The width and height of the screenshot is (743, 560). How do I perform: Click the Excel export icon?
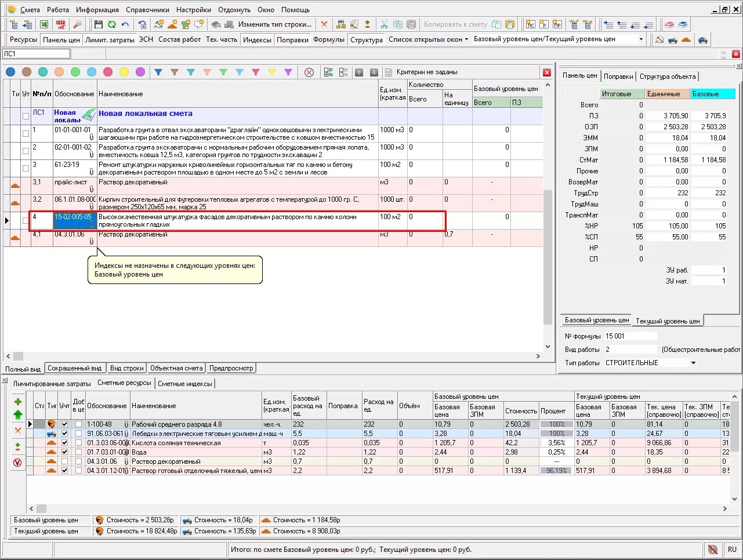[x=44, y=24]
